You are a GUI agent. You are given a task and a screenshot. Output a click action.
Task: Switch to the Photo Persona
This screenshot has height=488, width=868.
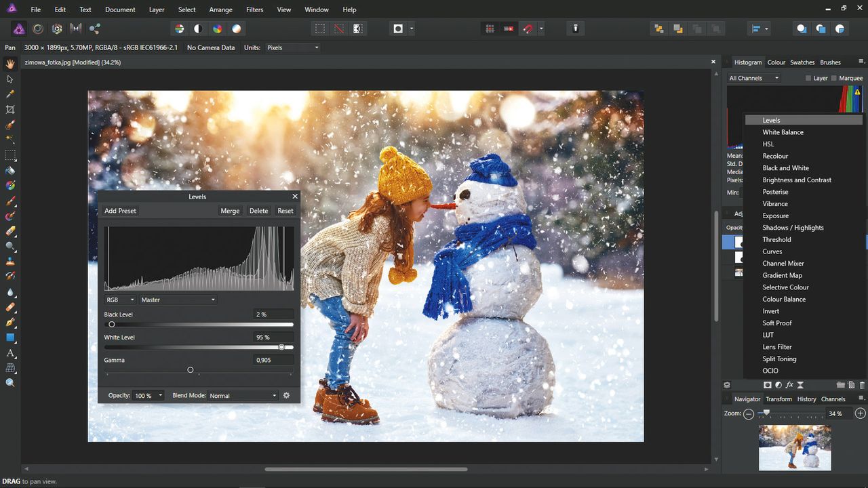pyautogui.click(x=19, y=28)
